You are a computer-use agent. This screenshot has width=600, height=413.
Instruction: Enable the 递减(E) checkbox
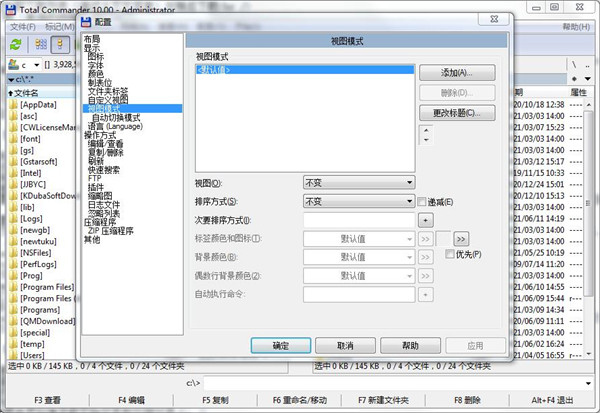coord(423,201)
